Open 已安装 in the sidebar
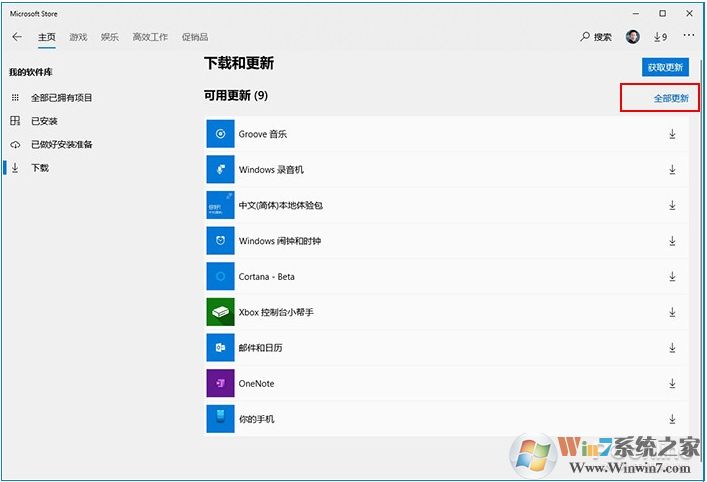The height and width of the screenshot is (482, 707). coord(44,121)
